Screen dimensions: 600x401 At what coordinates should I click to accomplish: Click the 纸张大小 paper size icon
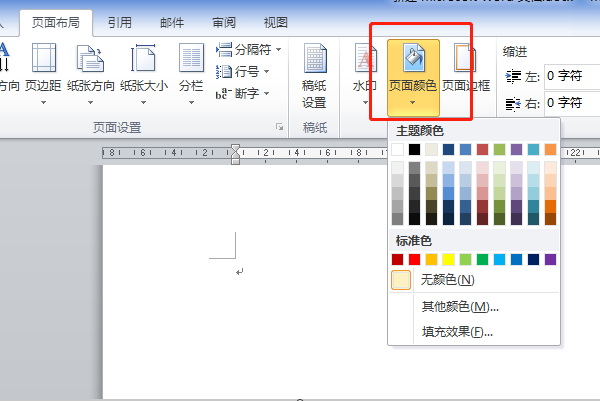[143, 58]
